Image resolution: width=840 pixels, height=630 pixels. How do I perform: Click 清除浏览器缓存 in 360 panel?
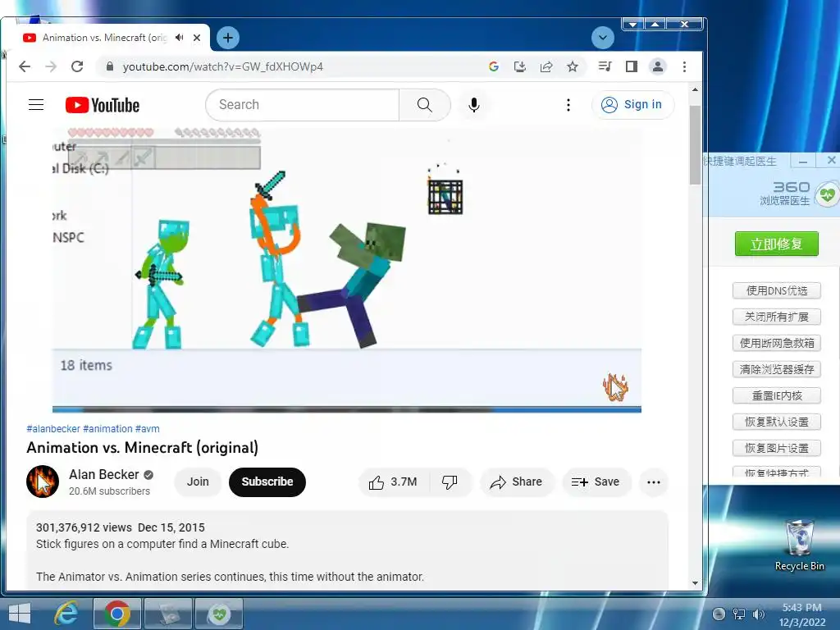[x=777, y=369]
